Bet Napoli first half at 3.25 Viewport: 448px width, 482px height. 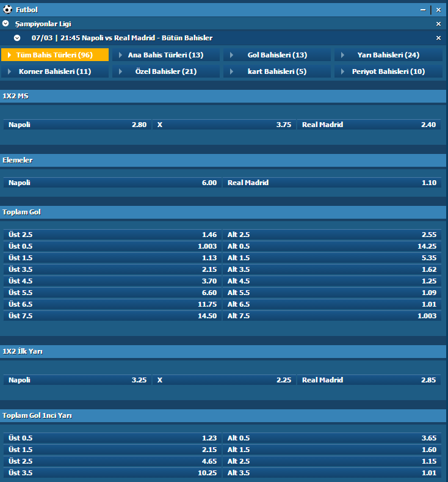(x=78, y=380)
